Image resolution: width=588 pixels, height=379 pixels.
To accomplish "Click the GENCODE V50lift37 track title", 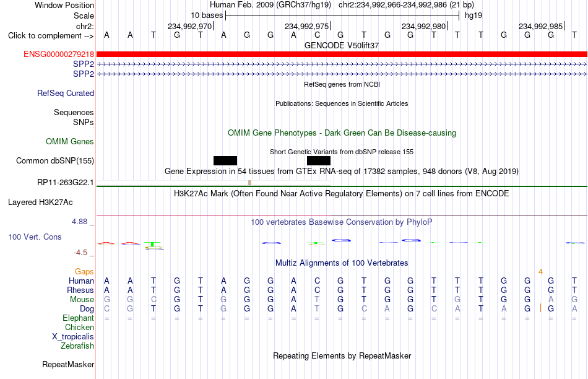I will point(342,45).
